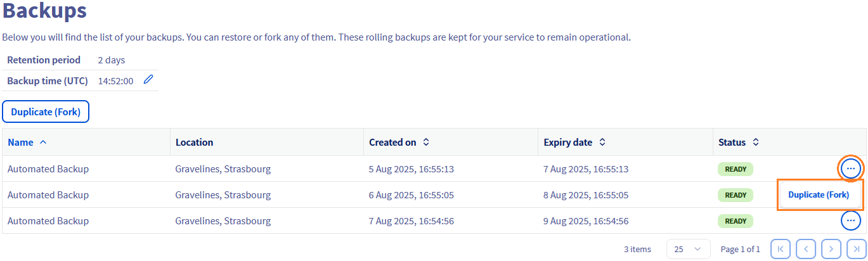This screenshot has height=261, width=868.
Task: Select the 7 Aug Automated Backup row
Action: coord(48,221)
